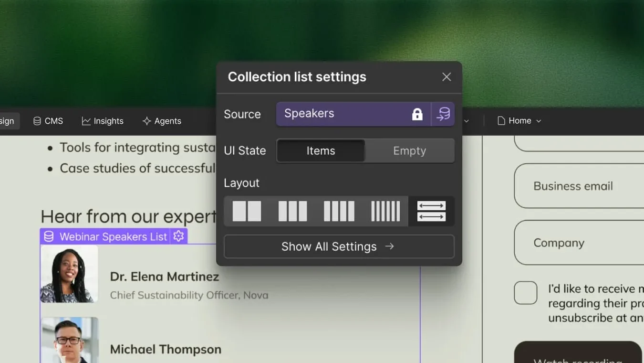Viewport: 644px width, 363px height.
Task: Click the Company input field
Action: tap(579, 243)
